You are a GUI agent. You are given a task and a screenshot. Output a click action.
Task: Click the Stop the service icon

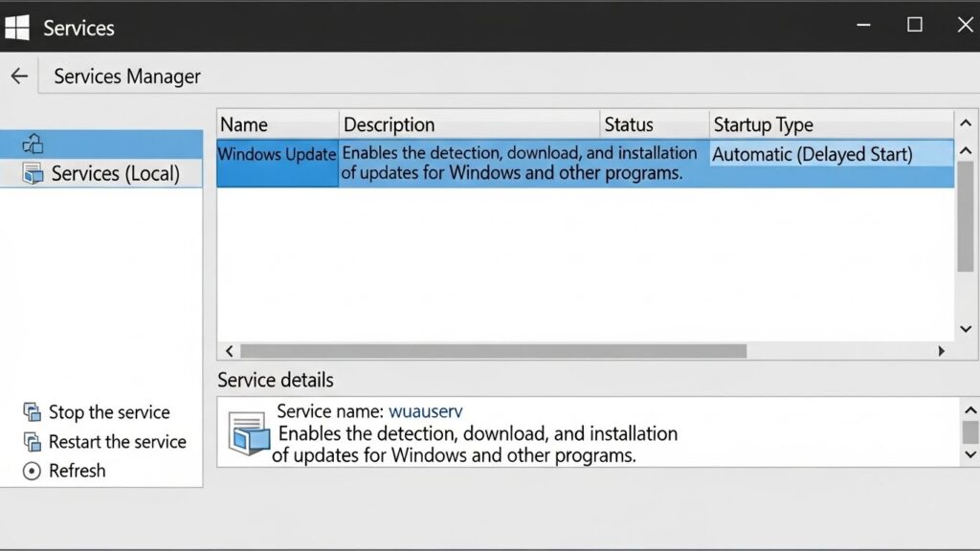coord(32,412)
